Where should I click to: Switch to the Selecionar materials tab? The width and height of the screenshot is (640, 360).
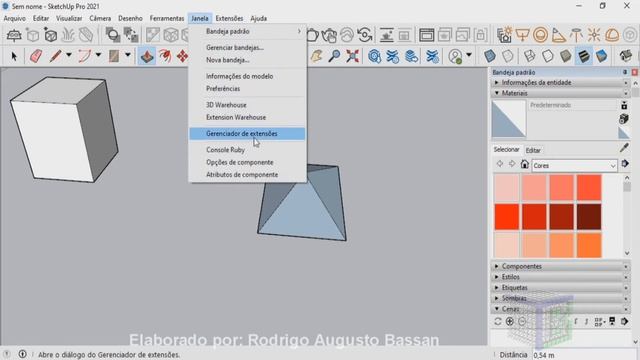point(506,149)
